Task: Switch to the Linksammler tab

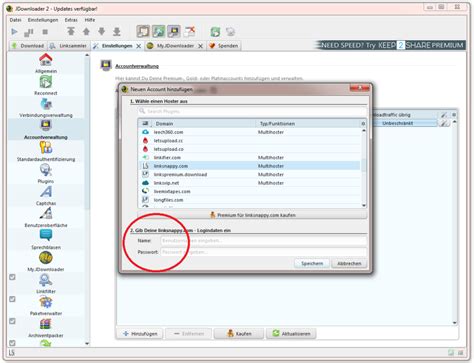Action: 68,46
